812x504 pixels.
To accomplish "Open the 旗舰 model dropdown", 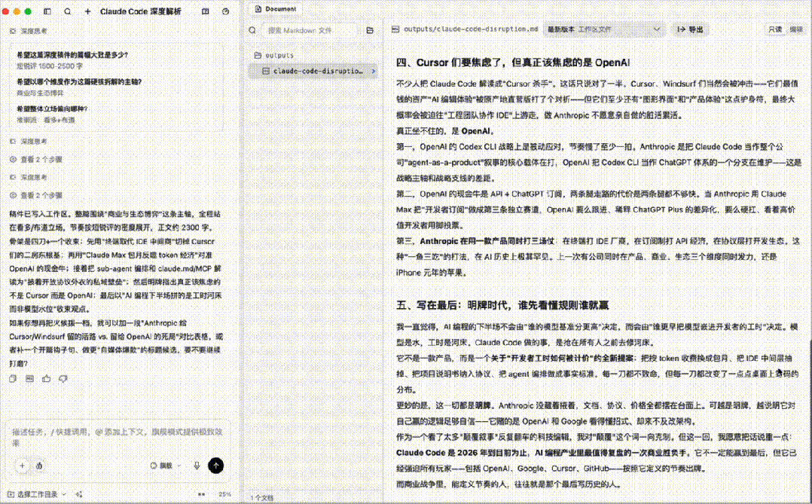I will pos(166,466).
